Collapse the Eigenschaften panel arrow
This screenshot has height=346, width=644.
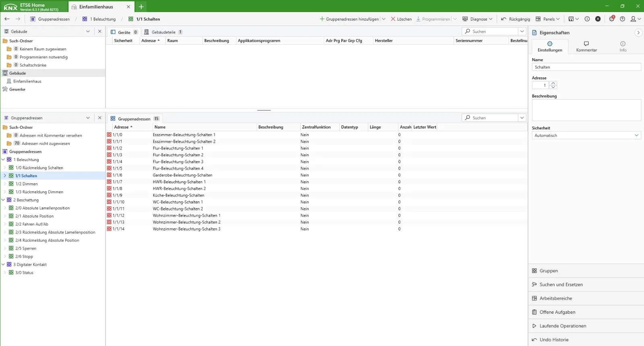point(638,33)
